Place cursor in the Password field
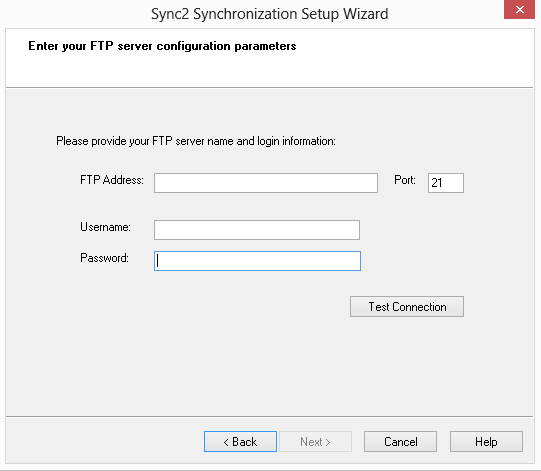Image resolution: width=541 pixels, height=471 pixels. pyautogui.click(x=257, y=261)
